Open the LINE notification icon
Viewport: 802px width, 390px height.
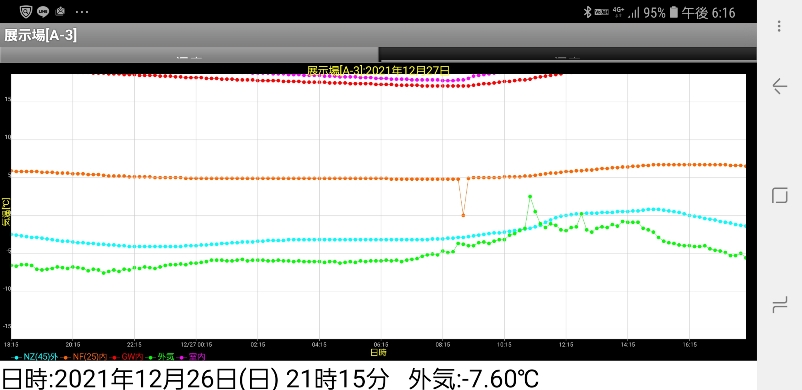[43, 11]
